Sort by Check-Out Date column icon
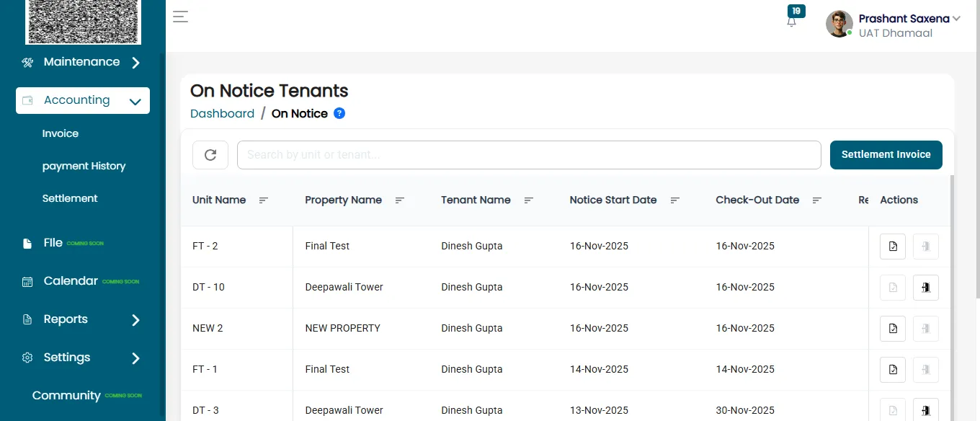Viewport: 980px width, 421px height. (817, 200)
